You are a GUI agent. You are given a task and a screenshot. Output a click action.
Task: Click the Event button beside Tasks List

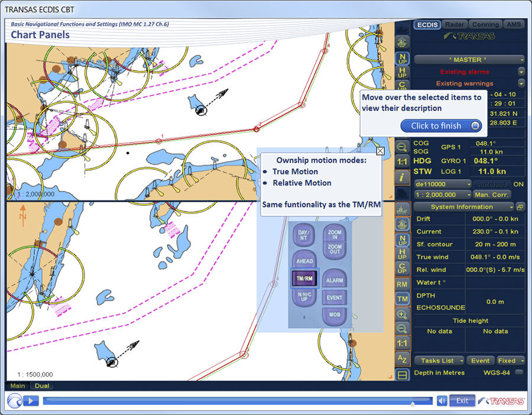point(480,361)
